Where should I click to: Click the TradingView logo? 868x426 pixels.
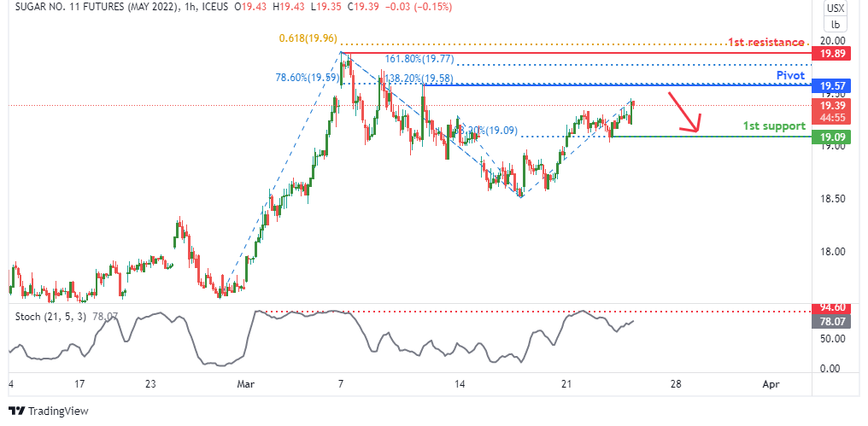pos(49,411)
